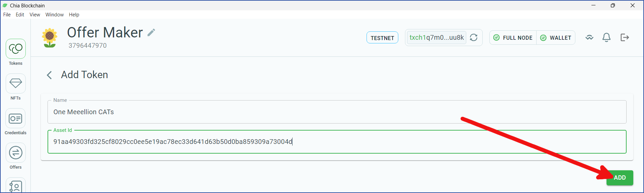The width and height of the screenshot is (644, 193).
Task: Open the partially visible bottom sidebar icon
Action: coord(16,186)
